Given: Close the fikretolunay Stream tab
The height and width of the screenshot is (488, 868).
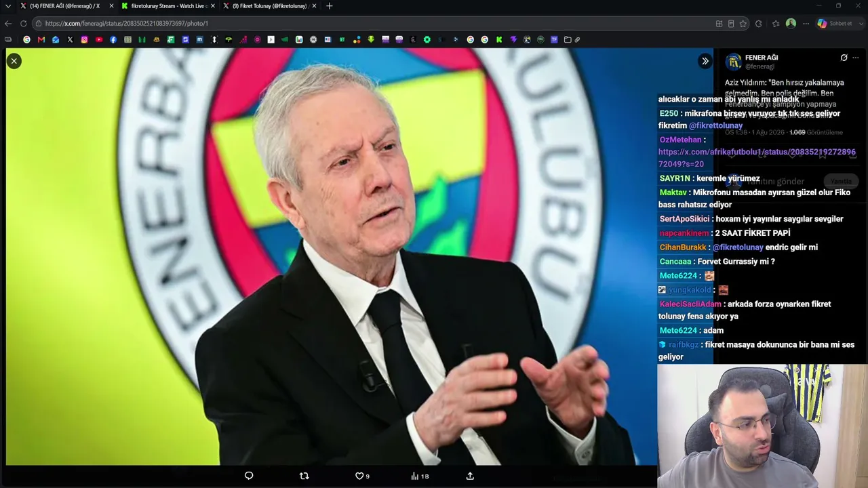Looking at the screenshot, I should pyautogui.click(x=213, y=6).
